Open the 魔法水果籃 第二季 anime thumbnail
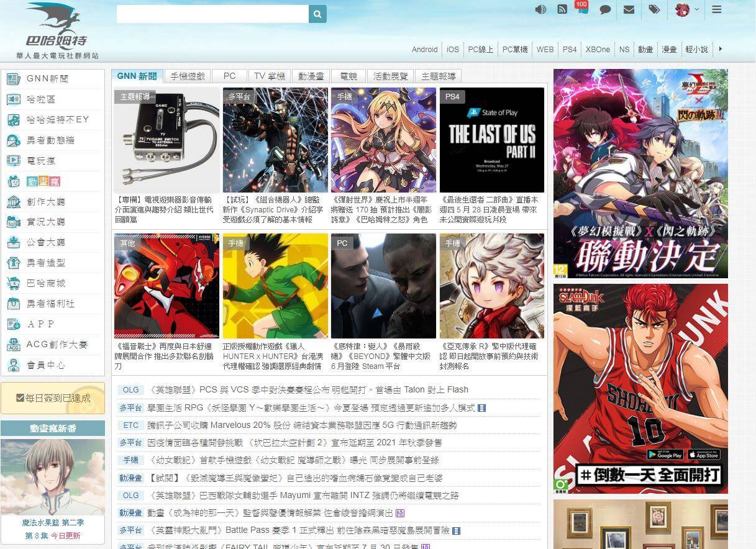756x549 pixels. 53,478
